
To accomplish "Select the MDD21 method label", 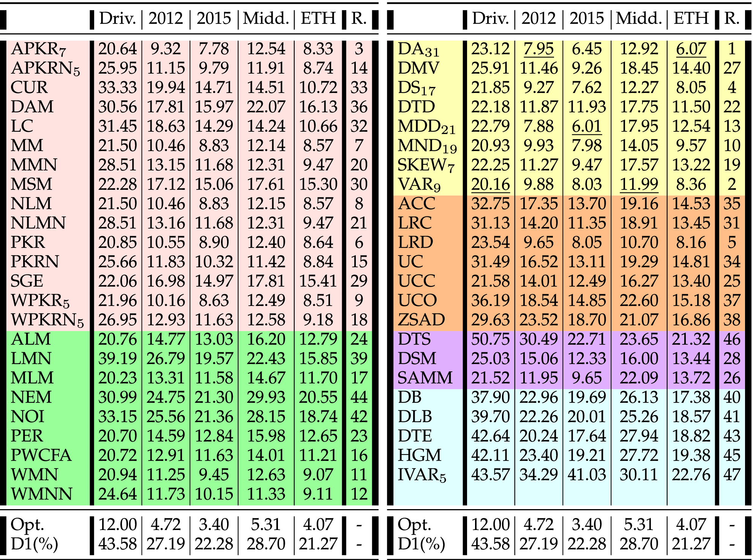I will [427, 127].
